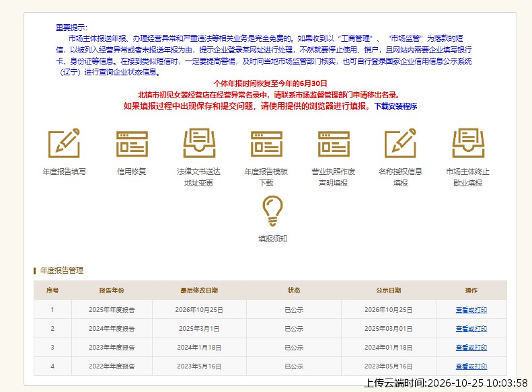Screen dimensions: 532x392
Task: Click the 名称授权信息填报 pencil icon
Action: 400,143
